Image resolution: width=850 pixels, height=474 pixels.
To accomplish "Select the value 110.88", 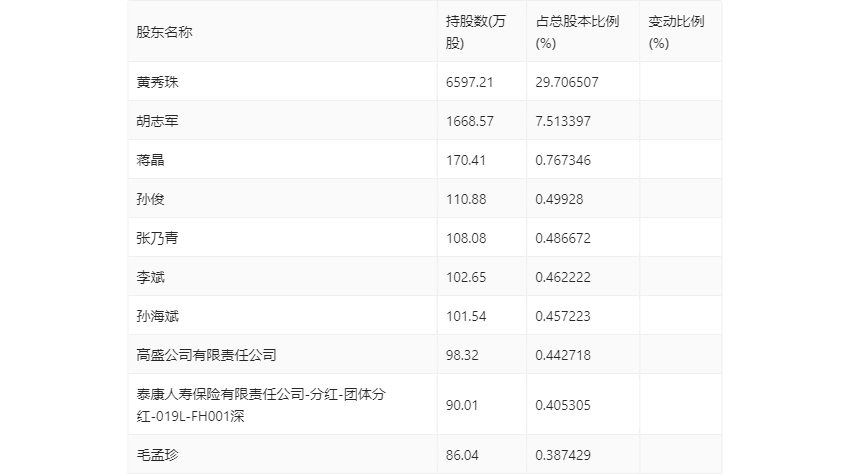I will [x=466, y=199].
